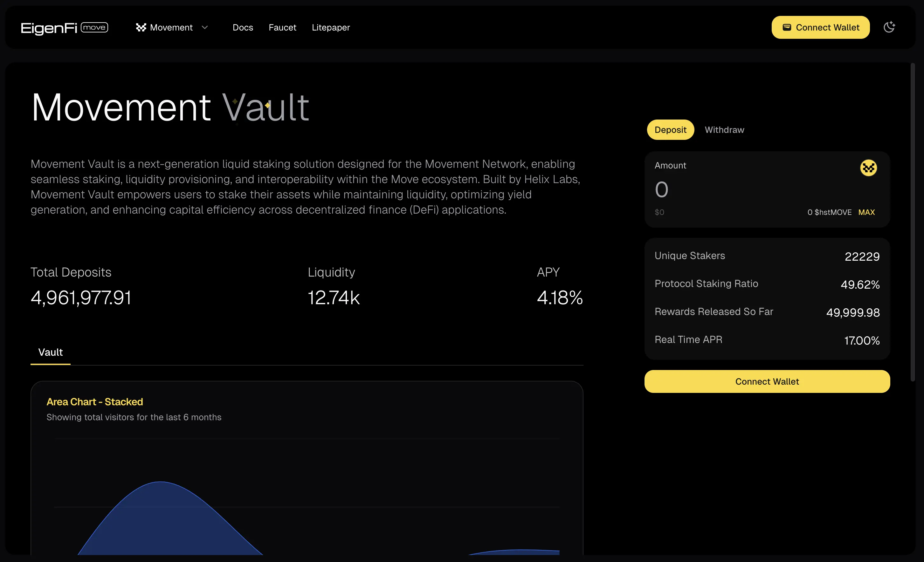Select the Vault tab
Screen dimensions: 924x562
coord(51,353)
